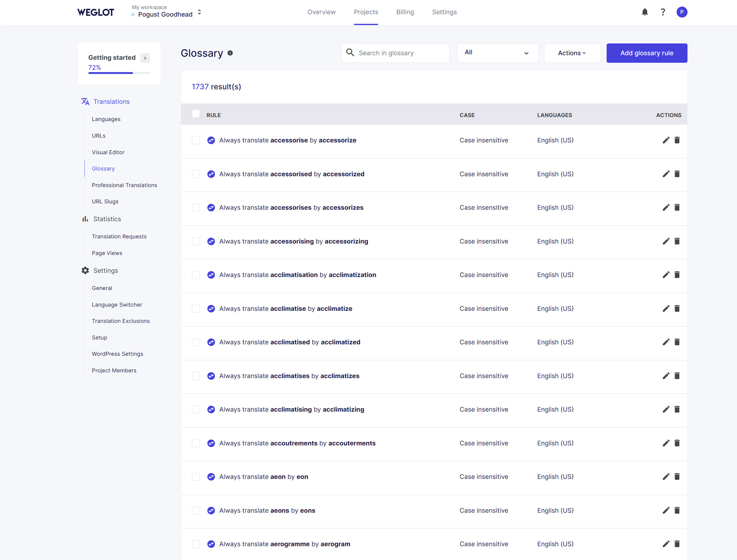Switch to the Billing tab

point(405,12)
